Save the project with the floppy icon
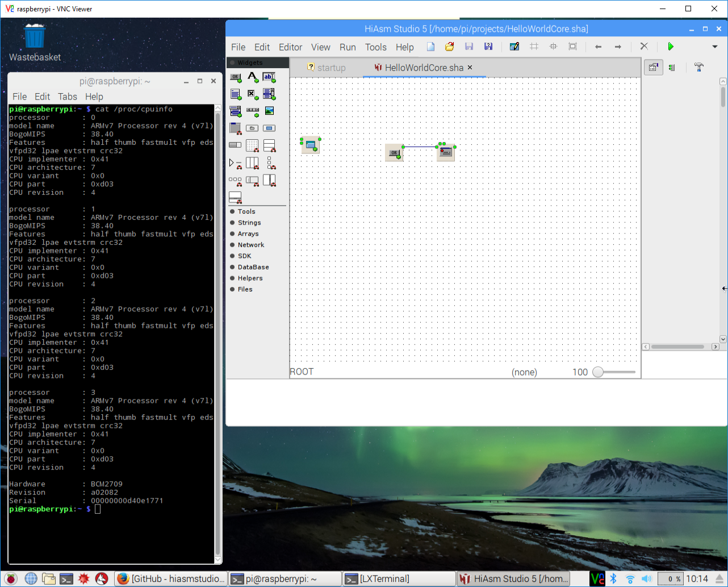The height and width of the screenshot is (587, 728). pyautogui.click(x=469, y=47)
